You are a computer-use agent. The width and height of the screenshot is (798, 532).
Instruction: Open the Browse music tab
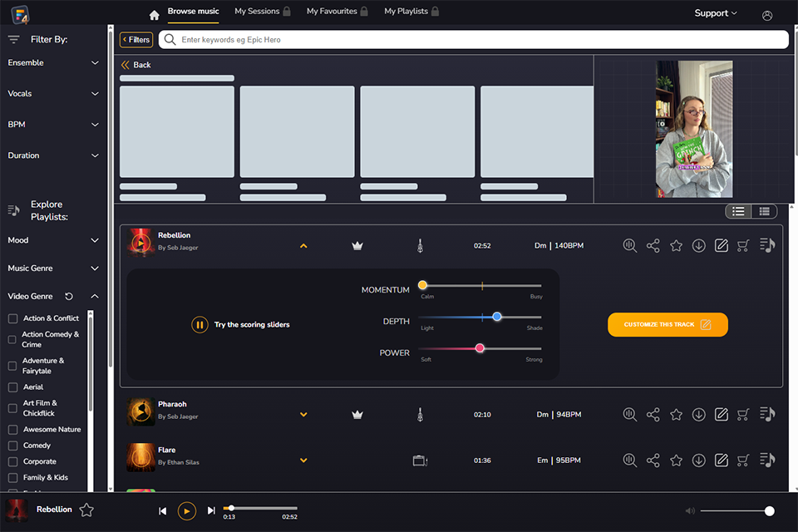coord(194,11)
